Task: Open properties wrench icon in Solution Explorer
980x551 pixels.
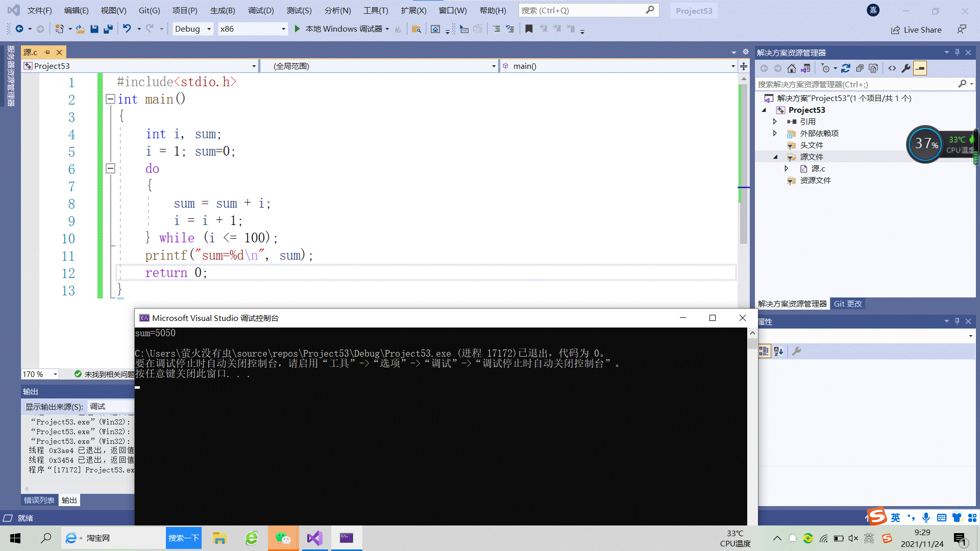Action: 906,68
